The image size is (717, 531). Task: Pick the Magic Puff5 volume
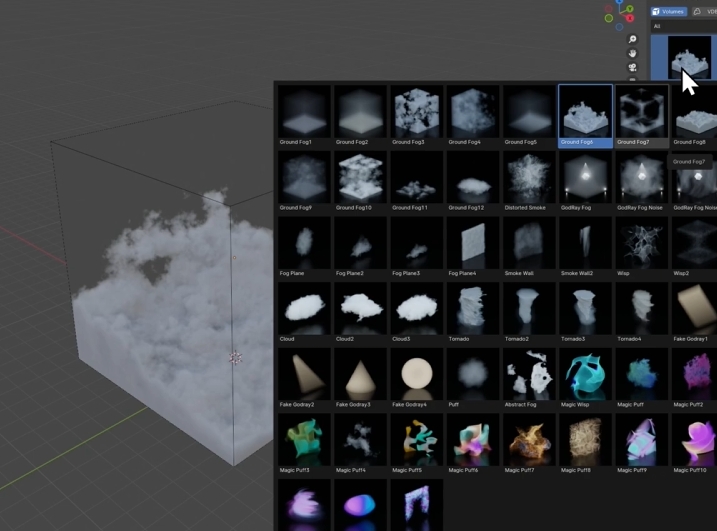point(417,444)
